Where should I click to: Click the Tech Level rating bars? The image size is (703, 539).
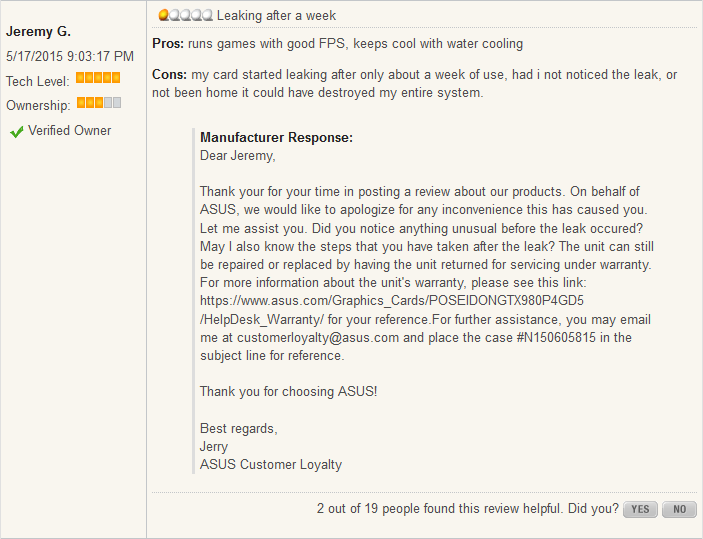pyautogui.click(x=98, y=78)
